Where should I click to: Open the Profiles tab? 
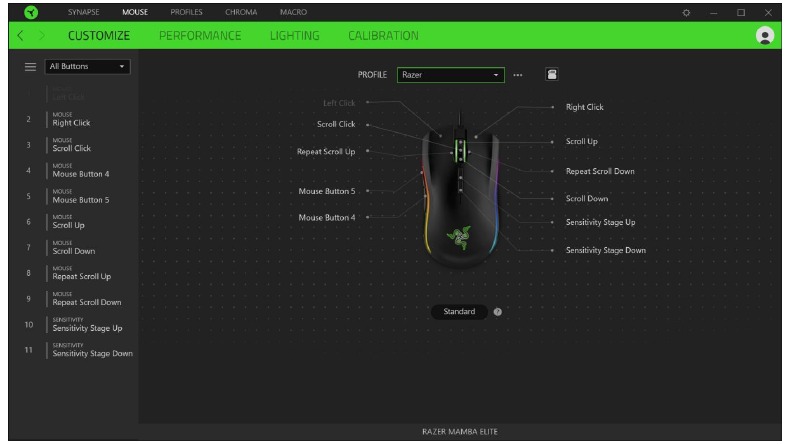(x=186, y=12)
